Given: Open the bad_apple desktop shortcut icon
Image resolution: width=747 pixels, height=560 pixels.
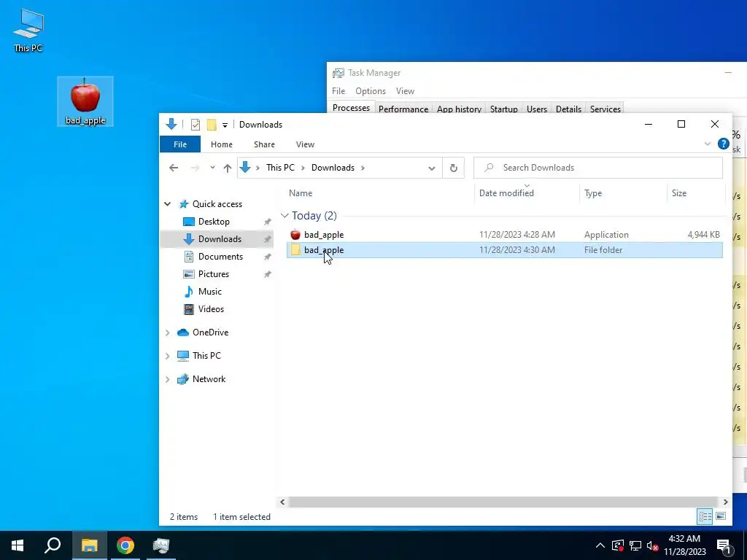Looking at the screenshot, I should 85,101.
